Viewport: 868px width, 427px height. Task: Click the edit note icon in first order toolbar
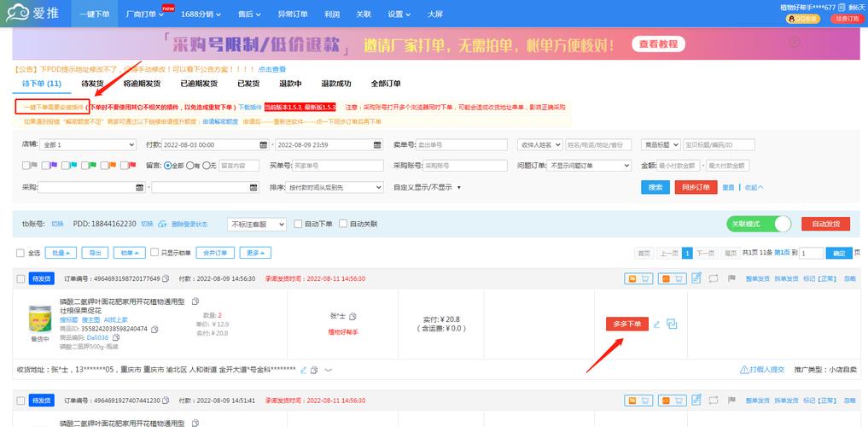coord(696,278)
